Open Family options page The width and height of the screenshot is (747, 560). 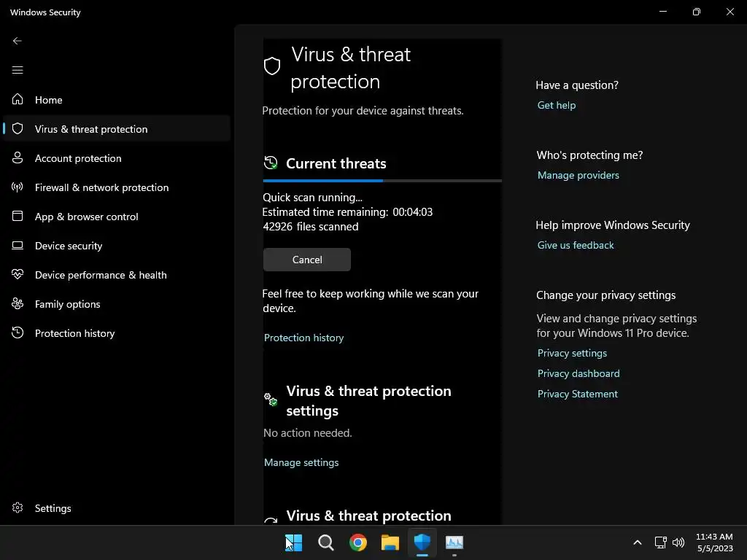point(117,304)
